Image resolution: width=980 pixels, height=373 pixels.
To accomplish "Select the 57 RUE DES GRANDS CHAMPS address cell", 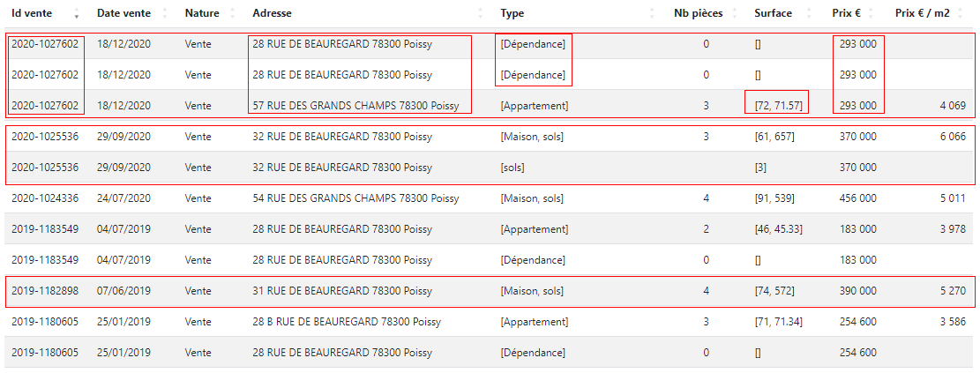I will [x=356, y=106].
